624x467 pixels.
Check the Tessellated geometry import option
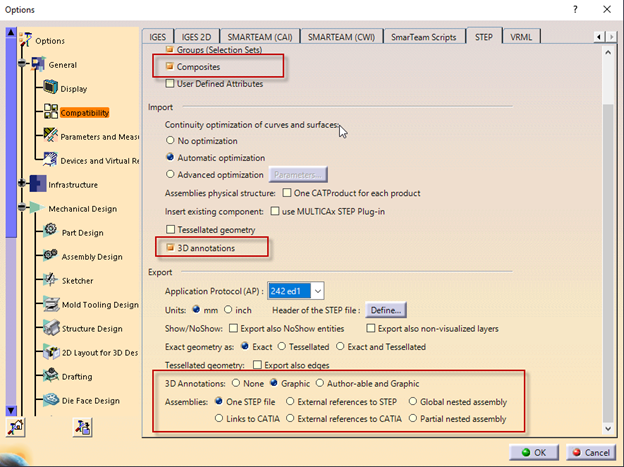[169, 228]
